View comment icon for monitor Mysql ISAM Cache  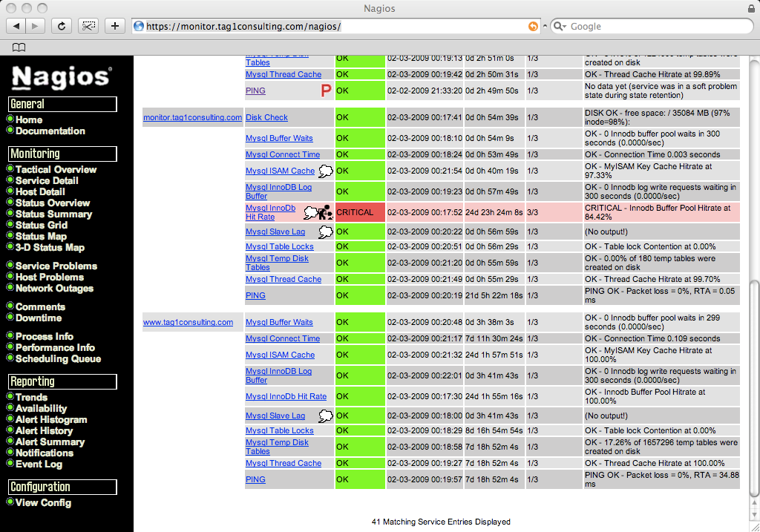click(326, 171)
